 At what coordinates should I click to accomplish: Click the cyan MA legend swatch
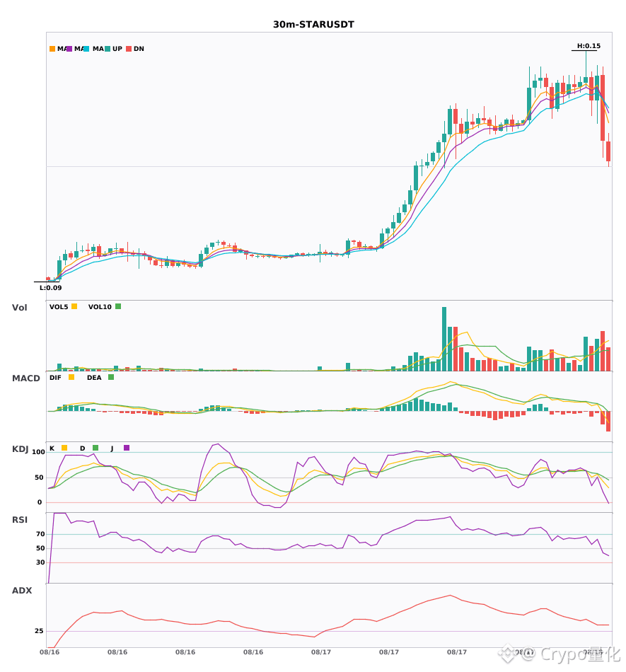click(86, 49)
